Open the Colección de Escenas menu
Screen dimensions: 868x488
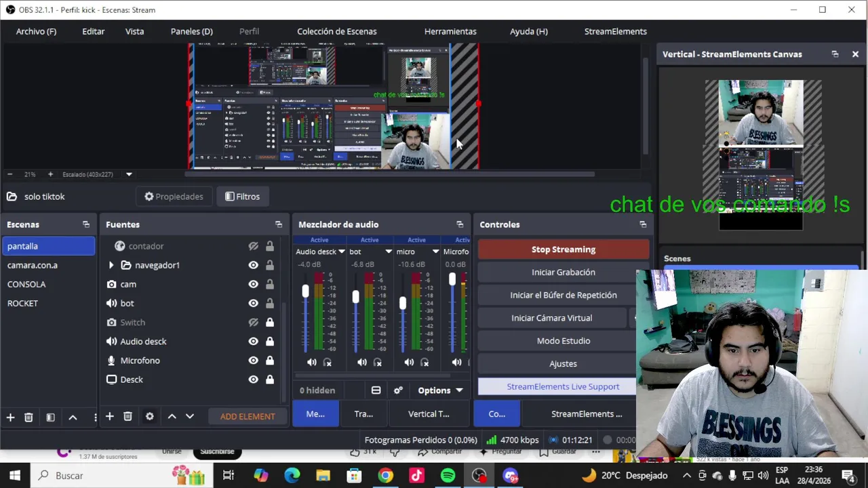(x=336, y=31)
